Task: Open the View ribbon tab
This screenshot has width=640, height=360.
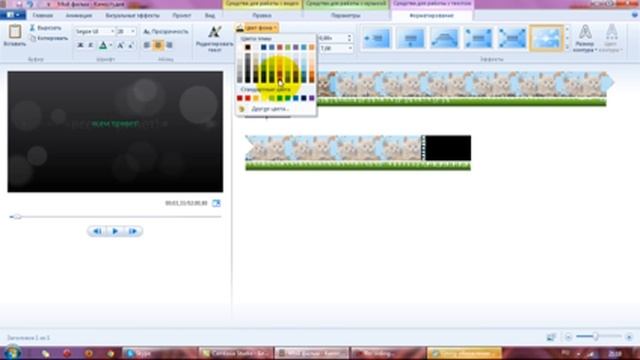Action: click(x=210, y=16)
